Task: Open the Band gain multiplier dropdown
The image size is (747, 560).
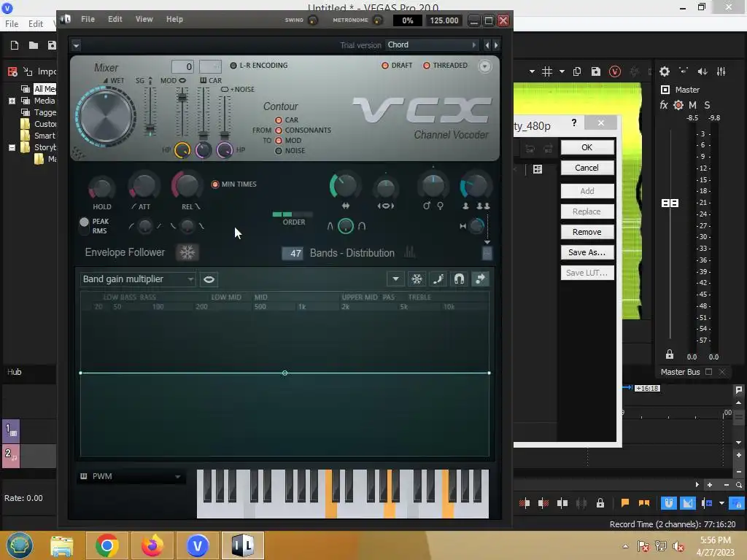Action: pyautogui.click(x=138, y=279)
